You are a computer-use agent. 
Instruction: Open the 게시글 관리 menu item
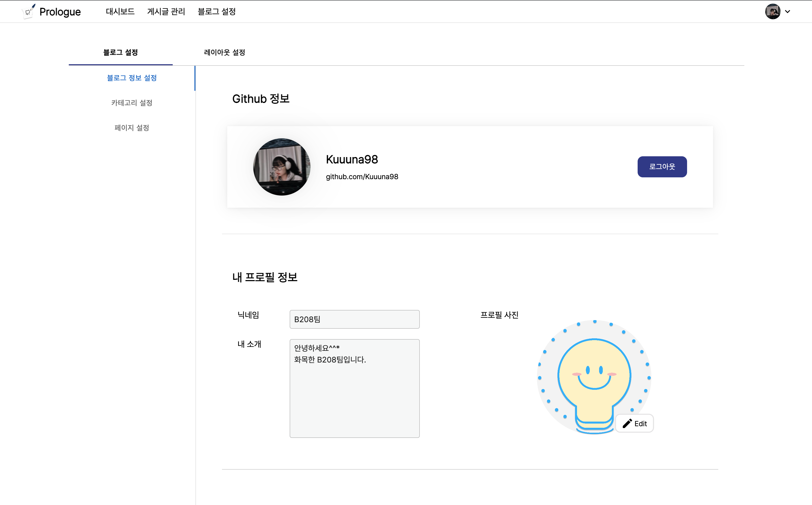pyautogui.click(x=166, y=11)
